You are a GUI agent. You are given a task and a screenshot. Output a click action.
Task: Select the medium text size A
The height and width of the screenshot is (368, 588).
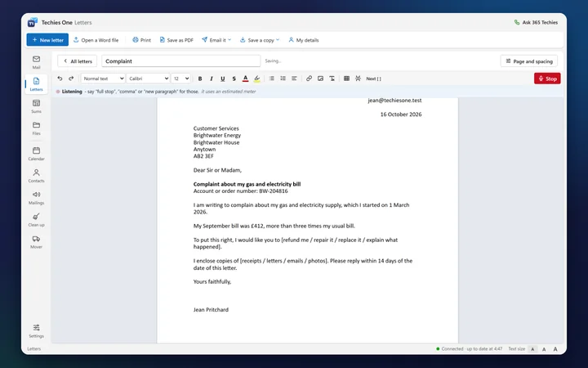click(544, 349)
